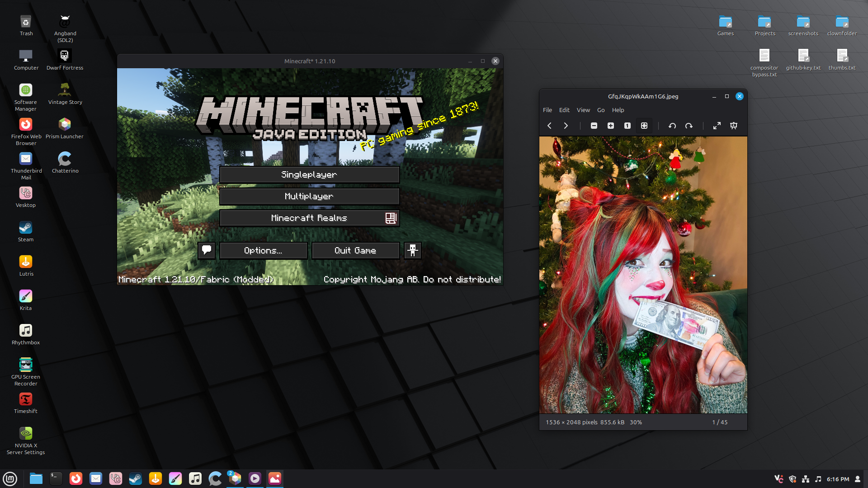Open Minecraft accessibility settings icon
This screenshot has width=868, height=488.
[412, 250]
